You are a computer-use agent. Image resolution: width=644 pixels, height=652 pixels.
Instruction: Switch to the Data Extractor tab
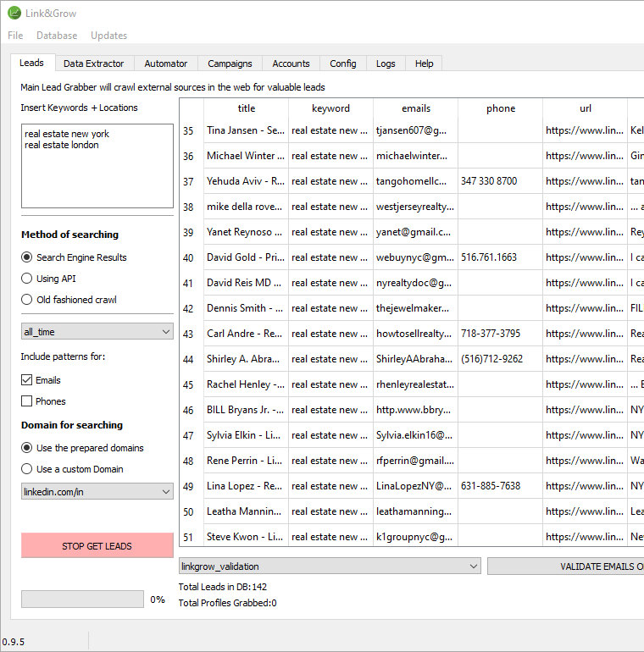[93, 64]
